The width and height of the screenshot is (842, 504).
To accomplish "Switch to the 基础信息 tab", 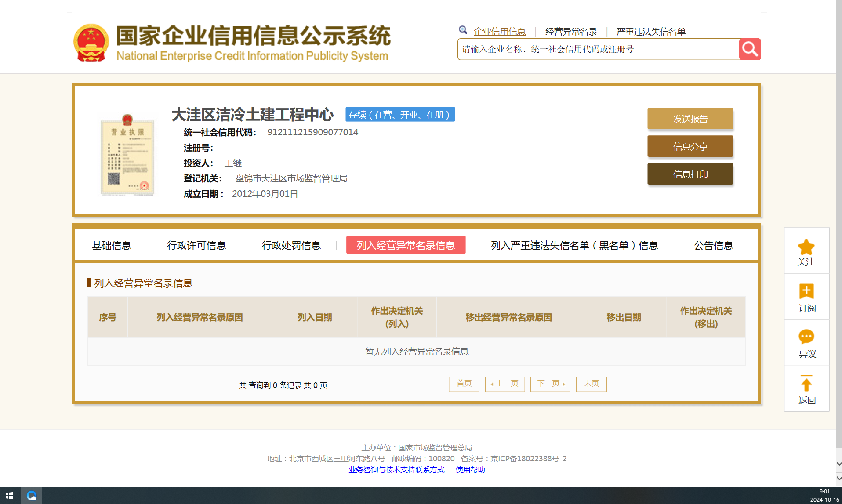I will [111, 245].
